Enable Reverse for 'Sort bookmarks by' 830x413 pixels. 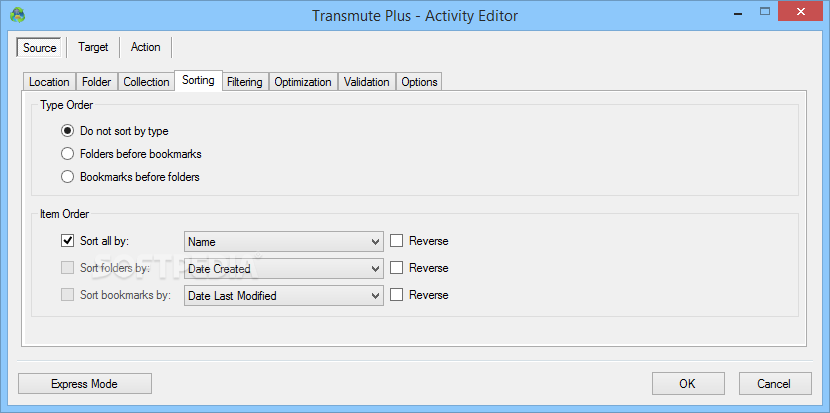click(x=396, y=295)
